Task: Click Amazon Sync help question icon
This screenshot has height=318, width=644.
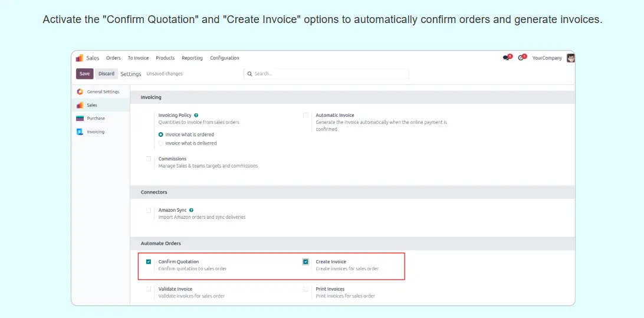Action: 192,210
